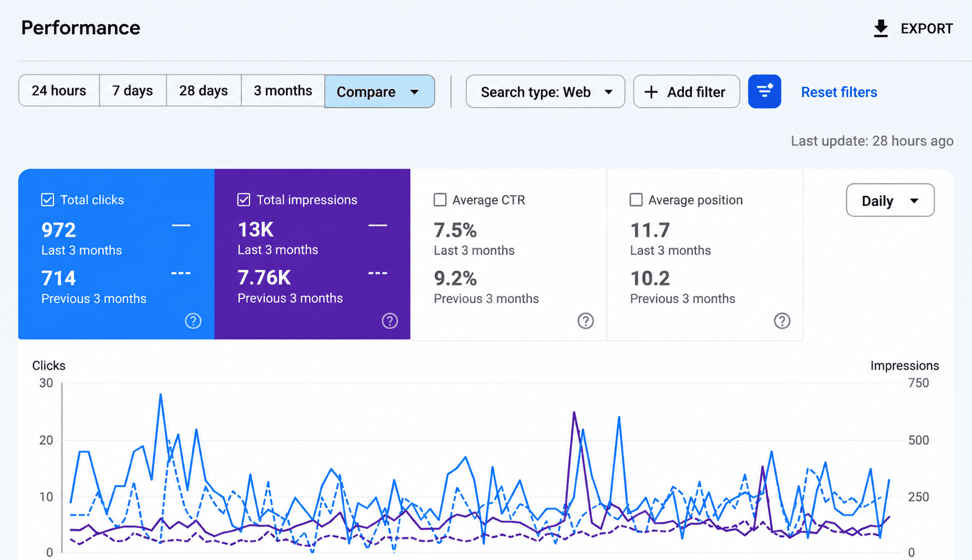Uncheck the Total clicks checkbox

click(x=48, y=200)
